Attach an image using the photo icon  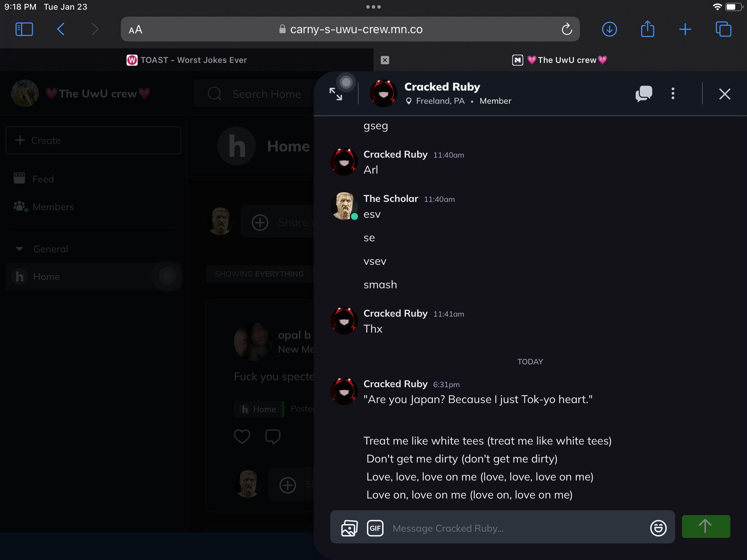pyautogui.click(x=349, y=528)
